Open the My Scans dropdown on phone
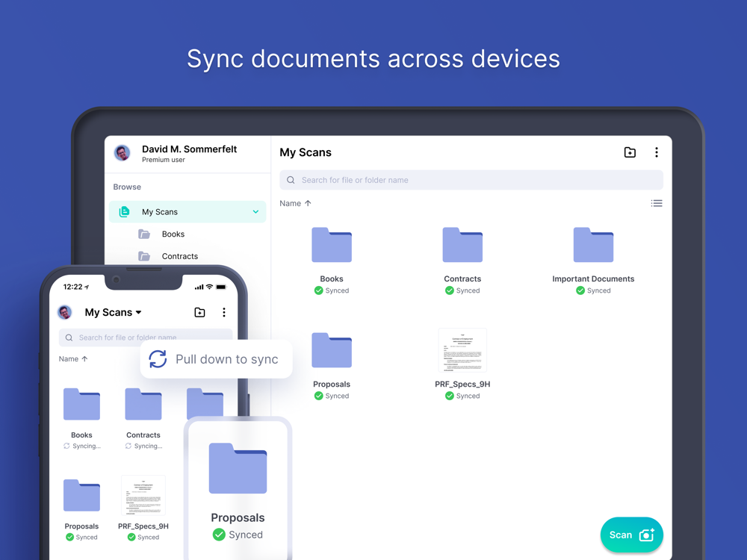The image size is (747, 560). point(114,312)
